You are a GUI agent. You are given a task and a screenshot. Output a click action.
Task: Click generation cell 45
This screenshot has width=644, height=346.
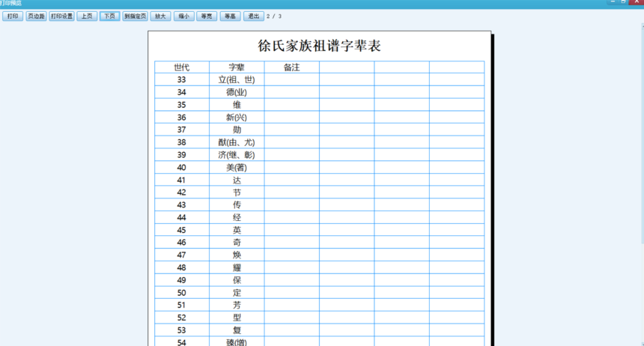[181, 230]
